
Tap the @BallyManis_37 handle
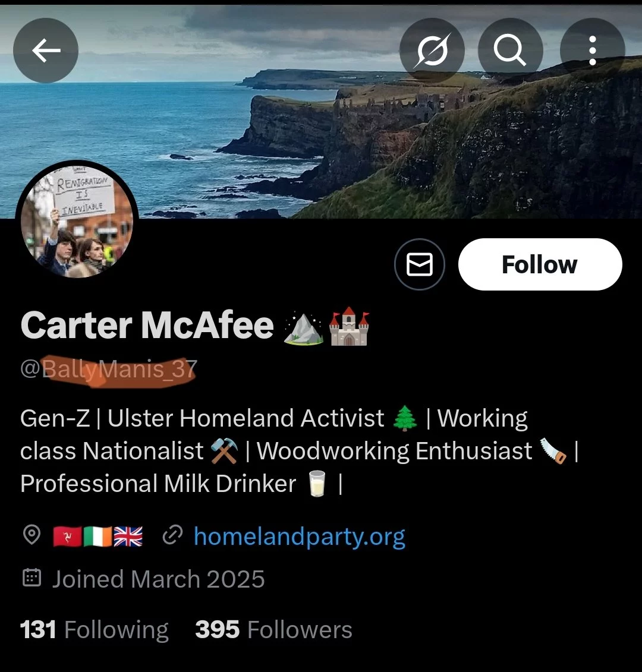(109, 369)
